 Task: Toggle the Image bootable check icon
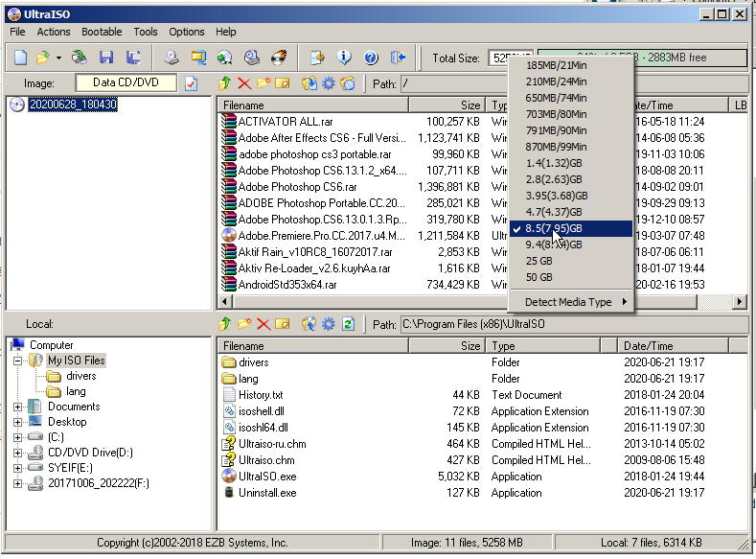[192, 83]
